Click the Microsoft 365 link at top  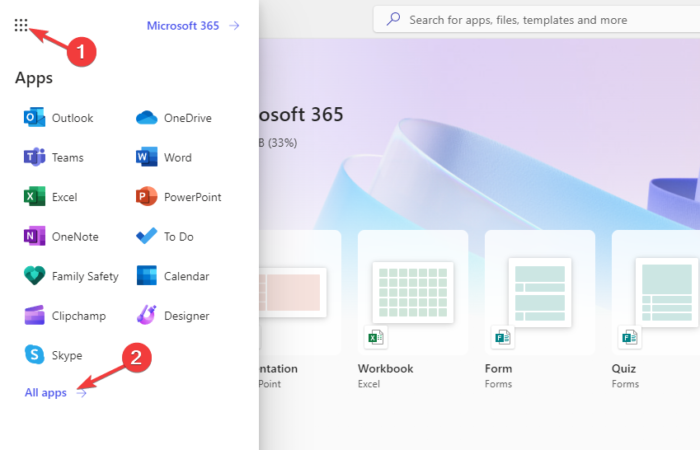(x=193, y=25)
